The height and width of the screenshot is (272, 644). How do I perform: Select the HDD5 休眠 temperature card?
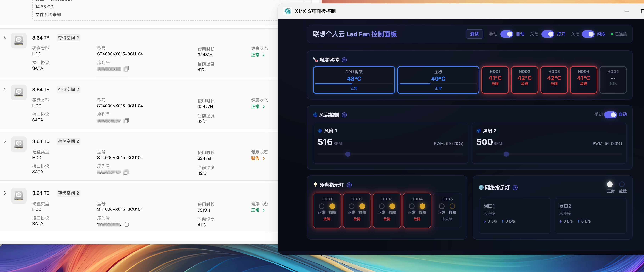pyautogui.click(x=613, y=80)
